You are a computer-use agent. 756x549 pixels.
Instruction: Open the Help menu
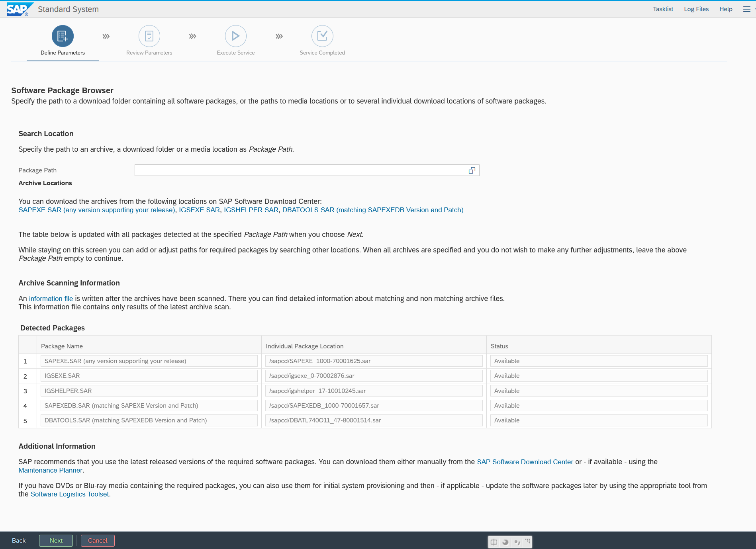coord(726,9)
